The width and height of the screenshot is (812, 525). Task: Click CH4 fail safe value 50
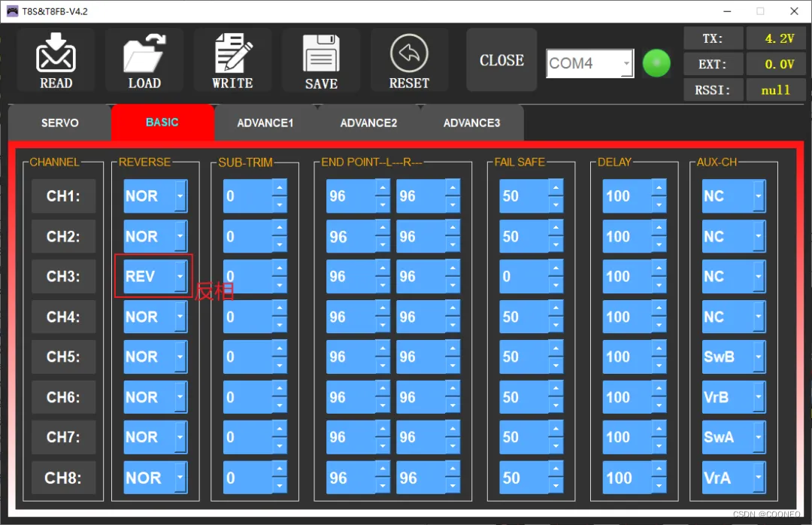[523, 317]
